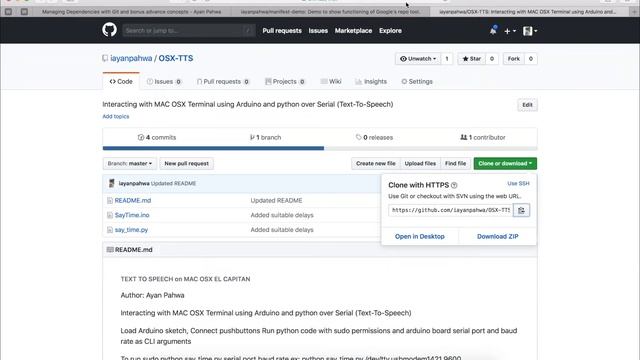Open Explore in top navigation

tap(390, 31)
